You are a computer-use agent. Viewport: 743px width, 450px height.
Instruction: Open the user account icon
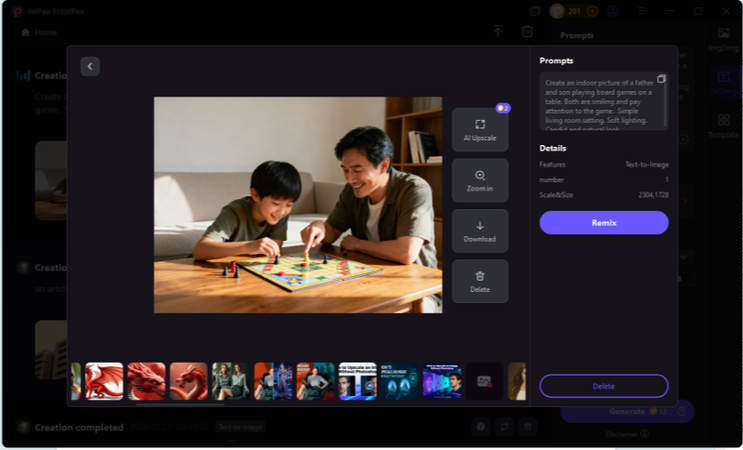point(613,11)
